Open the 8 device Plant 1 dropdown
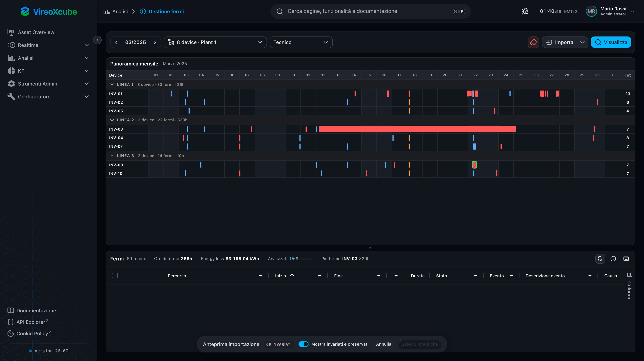Viewport: 644px width, 361px height. point(215,42)
